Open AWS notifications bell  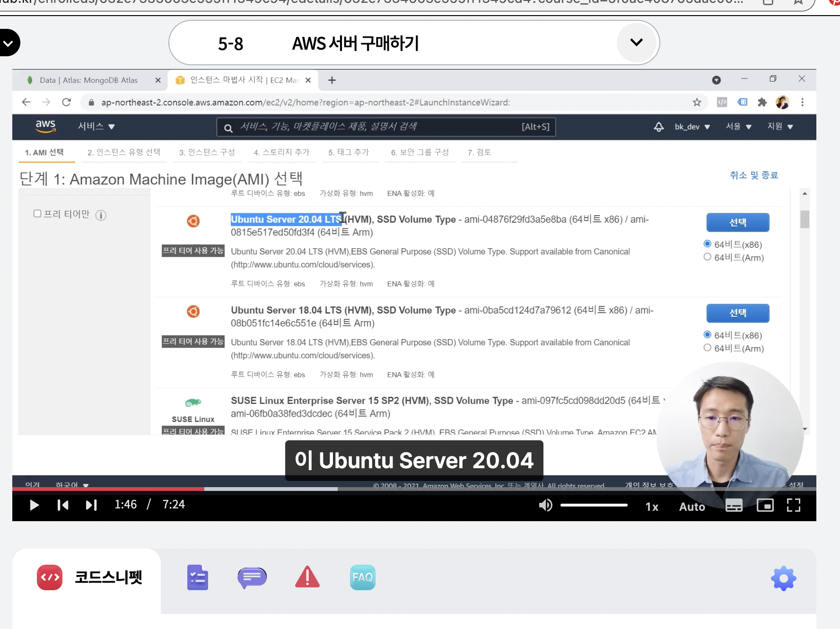point(658,127)
